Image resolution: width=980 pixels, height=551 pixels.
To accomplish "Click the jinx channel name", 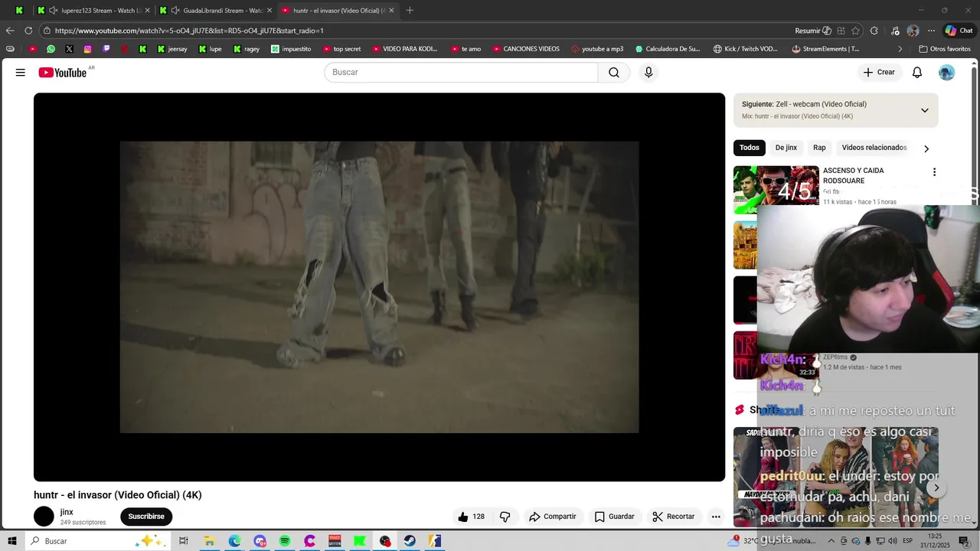I will (67, 512).
